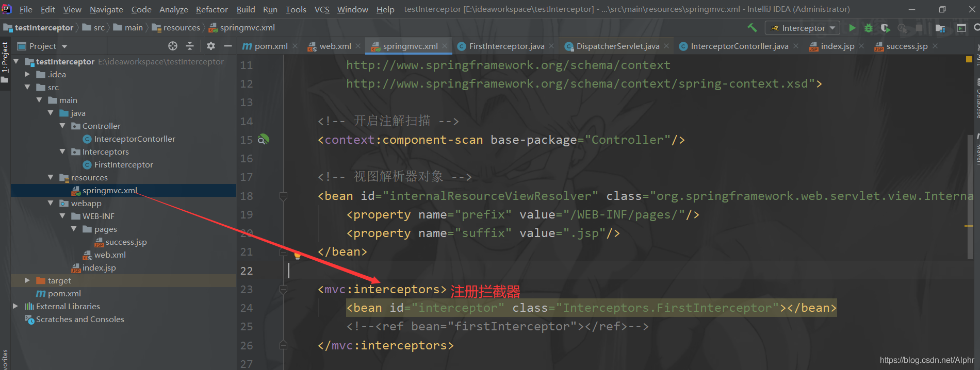
Task: Click the yellow lightbulb intention icon
Action: (298, 255)
